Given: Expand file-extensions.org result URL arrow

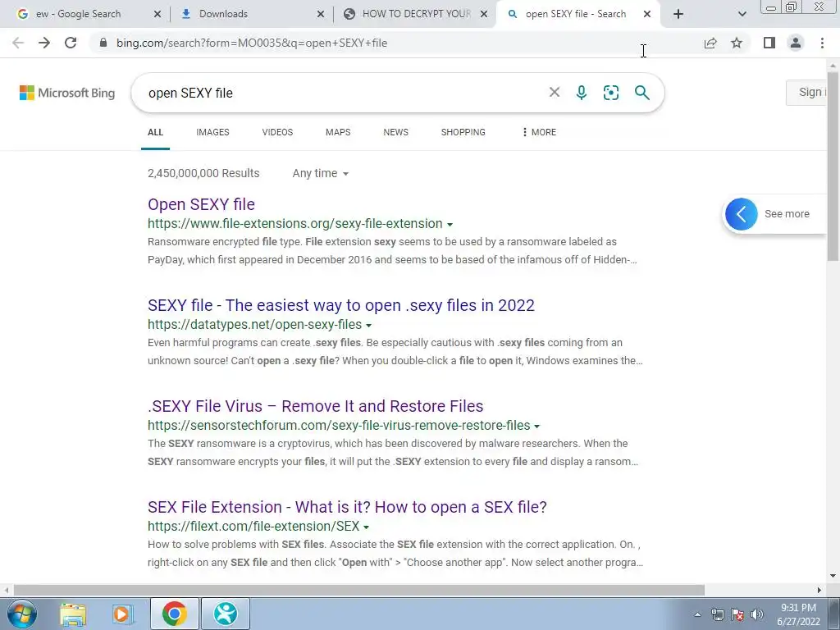Looking at the screenshot, I should point(450,225).
